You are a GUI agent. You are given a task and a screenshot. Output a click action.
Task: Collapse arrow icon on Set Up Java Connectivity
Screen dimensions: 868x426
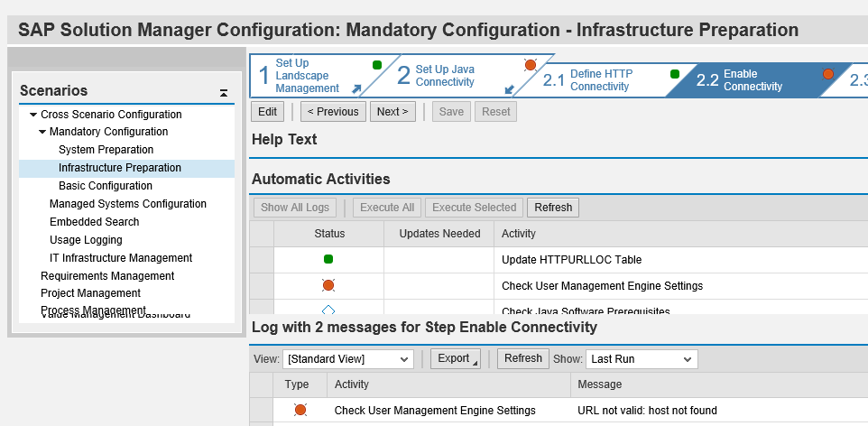coord(510,88)
